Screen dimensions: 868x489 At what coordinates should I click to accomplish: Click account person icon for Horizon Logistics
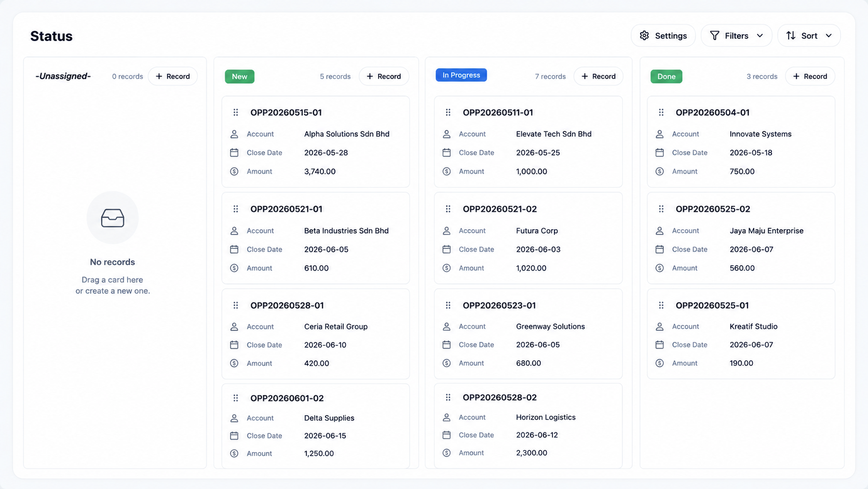click(x=446, y=417)
